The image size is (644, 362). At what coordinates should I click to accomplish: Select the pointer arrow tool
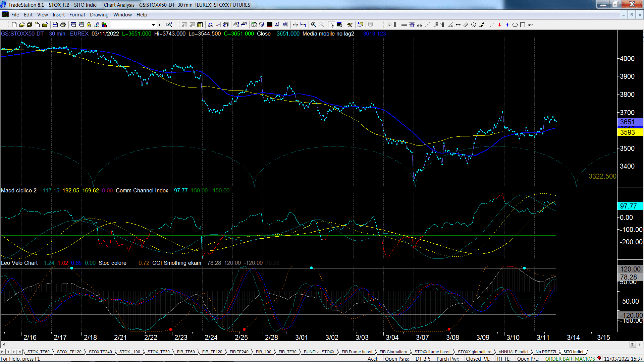coord(332,25)
